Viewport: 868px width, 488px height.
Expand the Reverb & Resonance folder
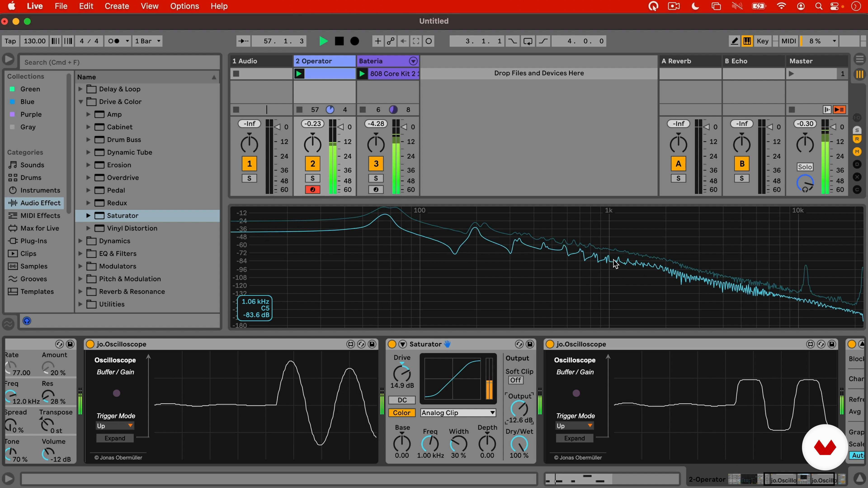(80, 292)
